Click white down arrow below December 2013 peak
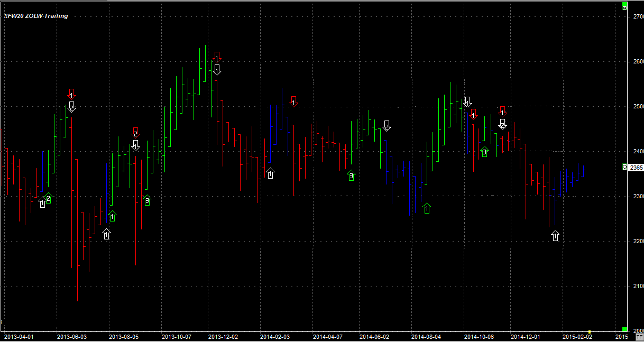Screen dimensions: 644x342 coord(217,69)
